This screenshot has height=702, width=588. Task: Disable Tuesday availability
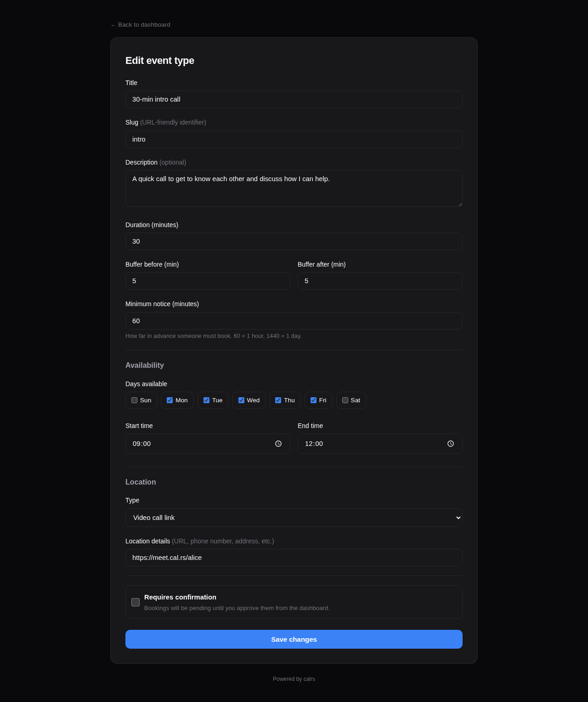point(206,400)
